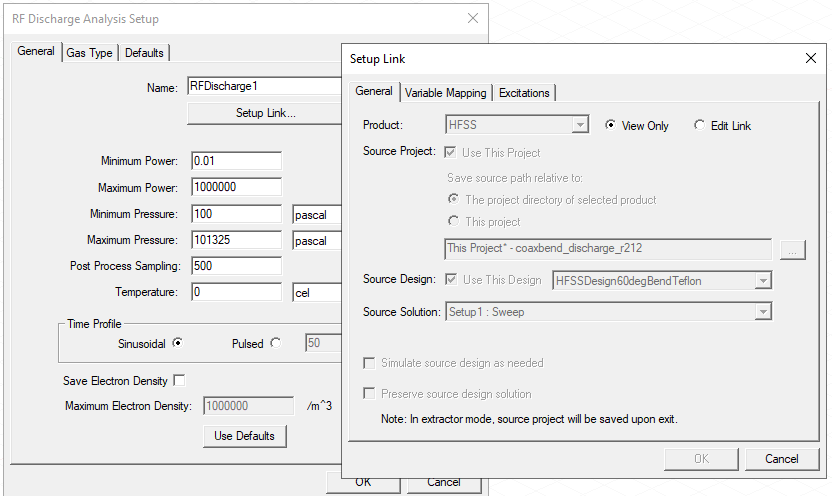Click OK in RF Discharge Analysis Setup

pos(363,482)
